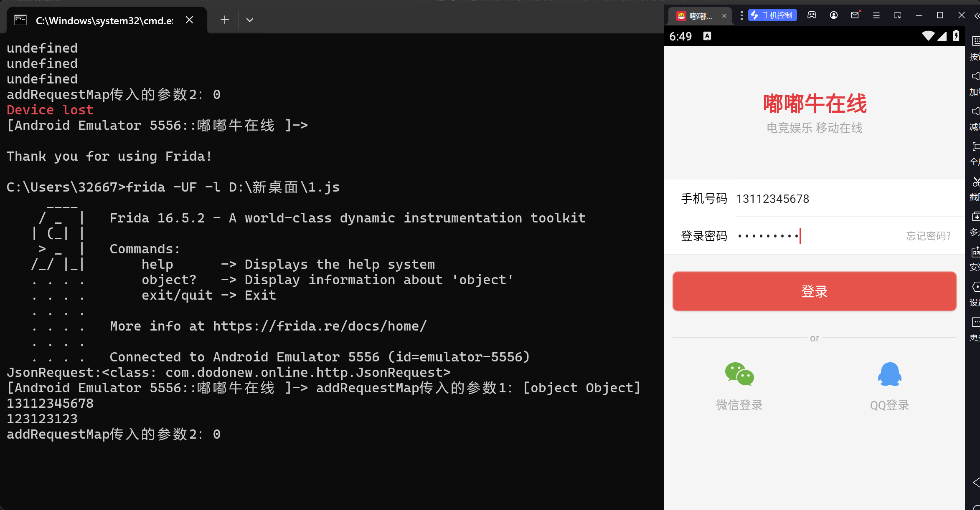The width and height of the screenshot is (980, 510).
Task: Click the https://frida.re/docs/home/ URL in terminal
Action: click(x=320, y=326)
